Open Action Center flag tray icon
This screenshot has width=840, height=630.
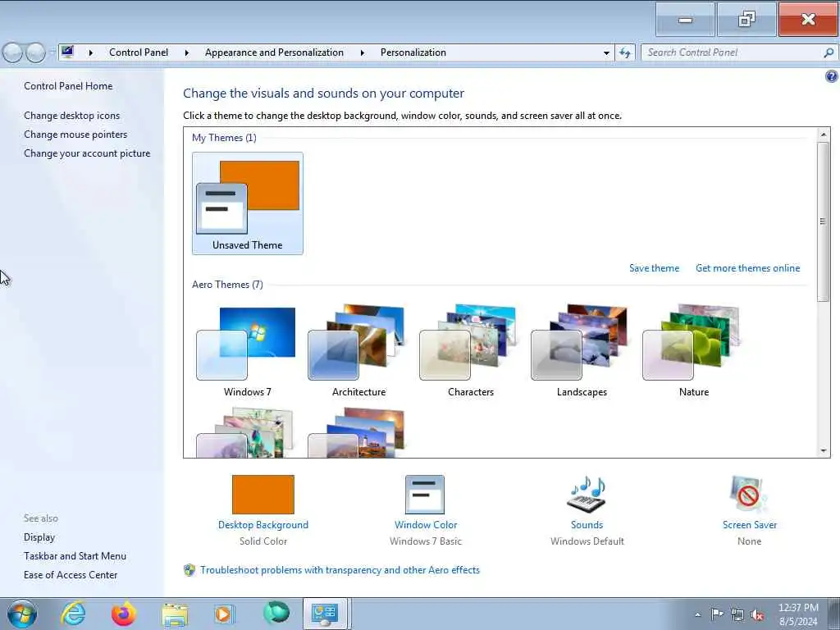pyautogui.click(x=716, y=614)
